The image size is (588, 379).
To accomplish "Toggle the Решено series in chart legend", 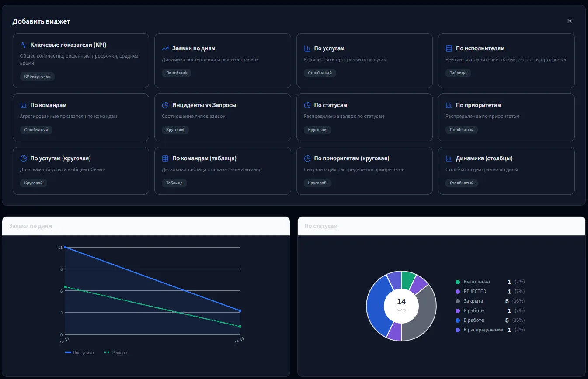I will (x=116, y=352).
